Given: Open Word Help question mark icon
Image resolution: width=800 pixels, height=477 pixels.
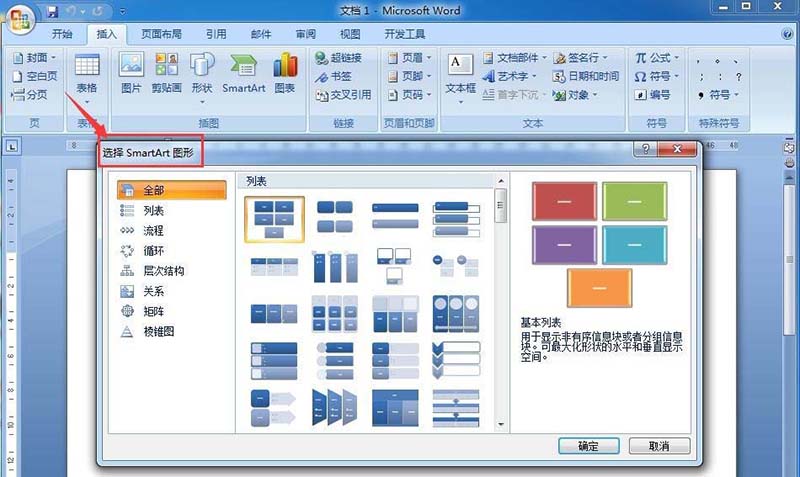Looking at the screenshot, I should [x=787, y=34].
